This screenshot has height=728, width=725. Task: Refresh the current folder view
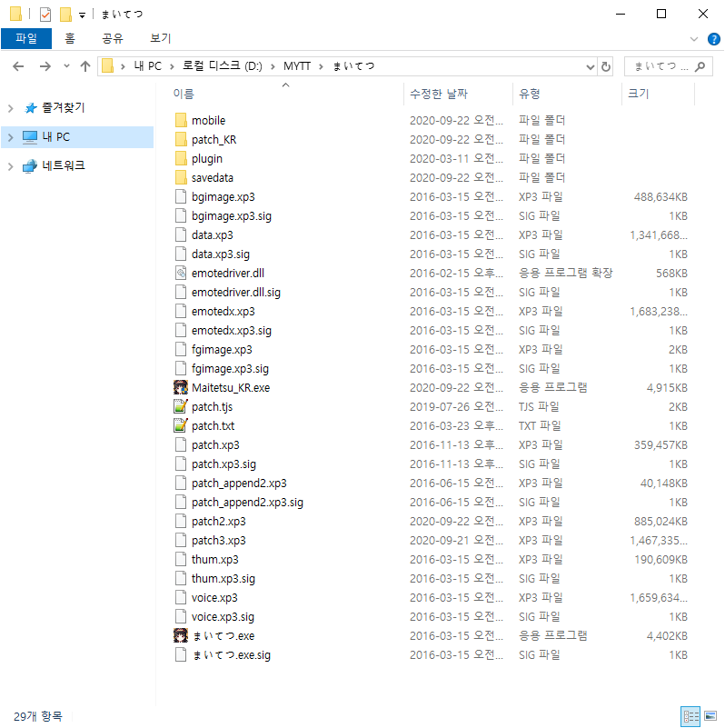606,67
